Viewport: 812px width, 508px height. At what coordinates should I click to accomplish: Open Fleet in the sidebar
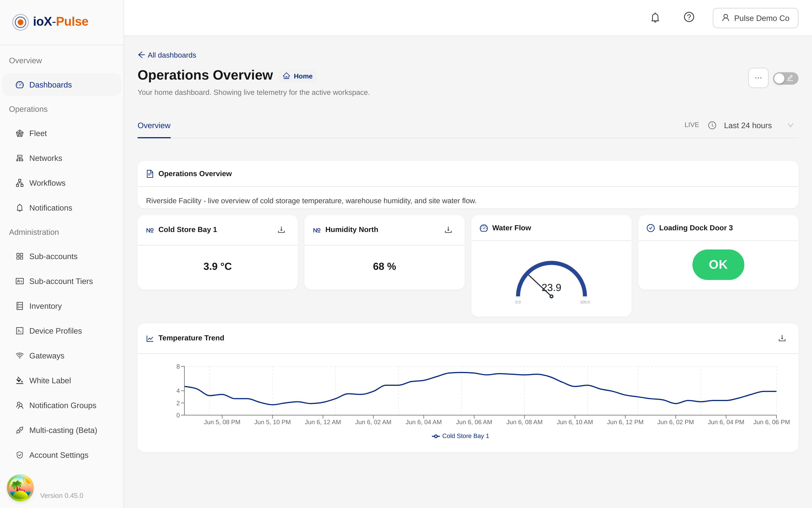pyautogui.click(x=62, y=133)
